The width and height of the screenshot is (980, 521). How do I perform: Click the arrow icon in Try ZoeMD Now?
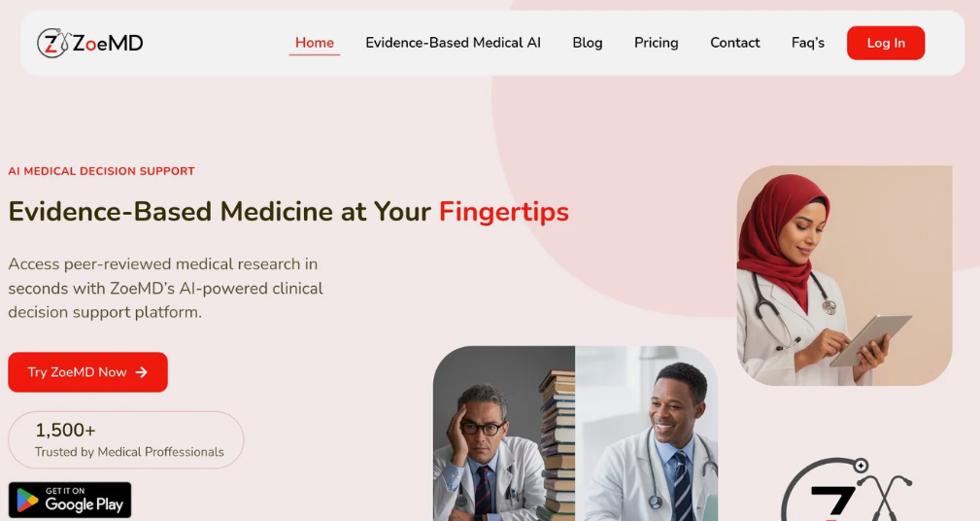[142, 372]
